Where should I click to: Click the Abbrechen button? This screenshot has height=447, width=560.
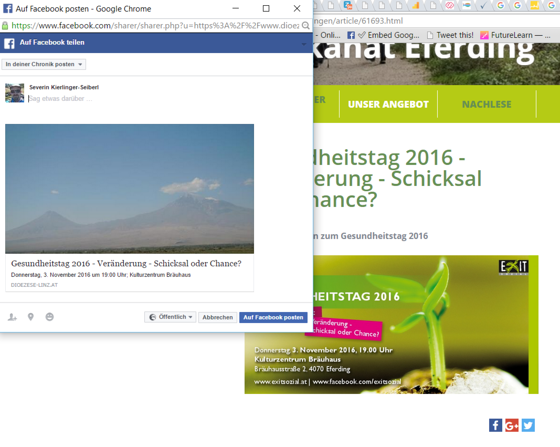point(218,317)
